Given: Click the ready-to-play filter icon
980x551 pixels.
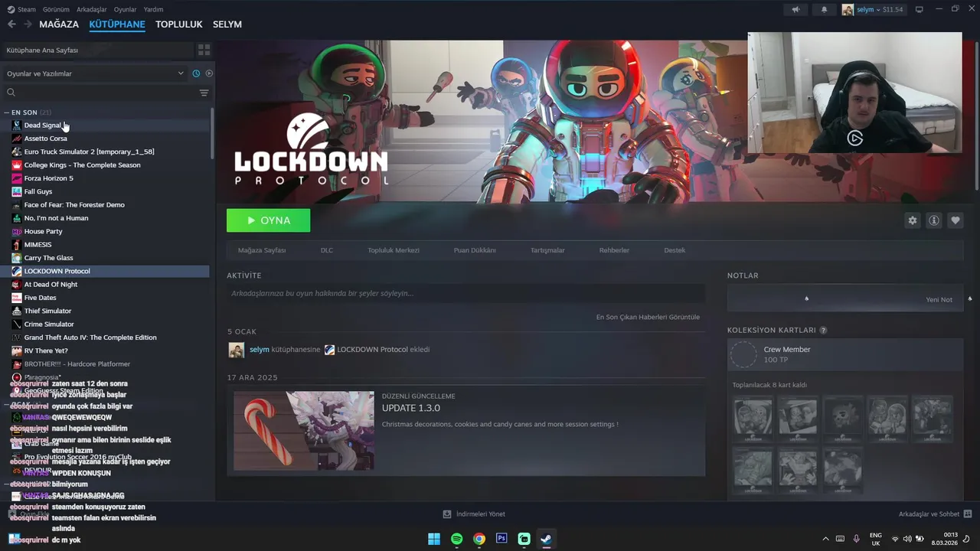Looking at the screenshot, I should point(209,73).
